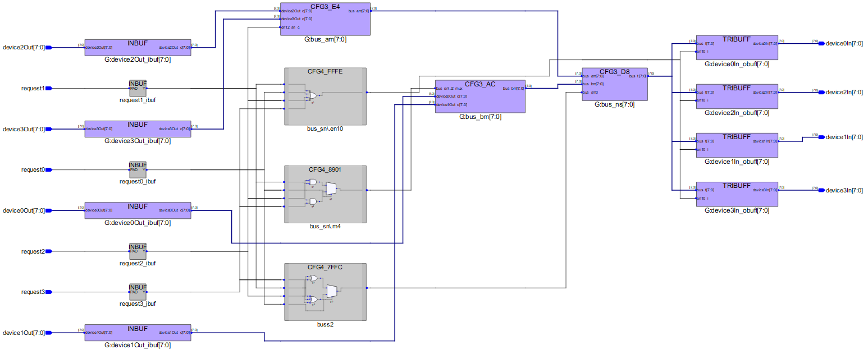Select the TRIBUFF block driving device3In
868x354 pixels.
(737, 194)
